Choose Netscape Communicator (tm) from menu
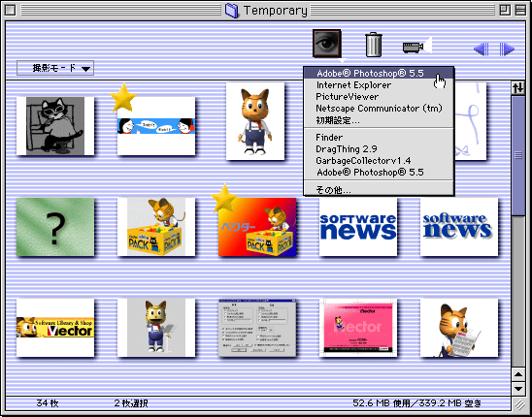Screen dimensions: 532x417 [379, 109]
